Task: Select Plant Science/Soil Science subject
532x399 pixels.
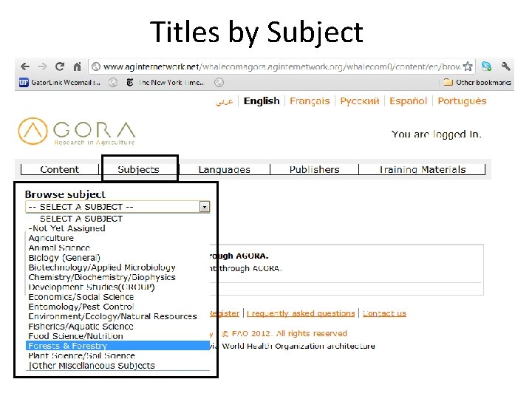Action: point(117,355)
